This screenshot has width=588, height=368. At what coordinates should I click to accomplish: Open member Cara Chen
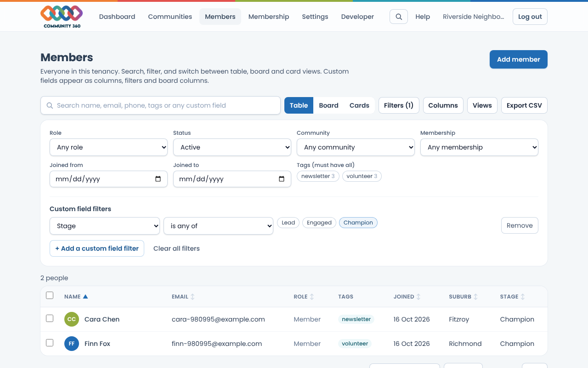click(102, 319)
